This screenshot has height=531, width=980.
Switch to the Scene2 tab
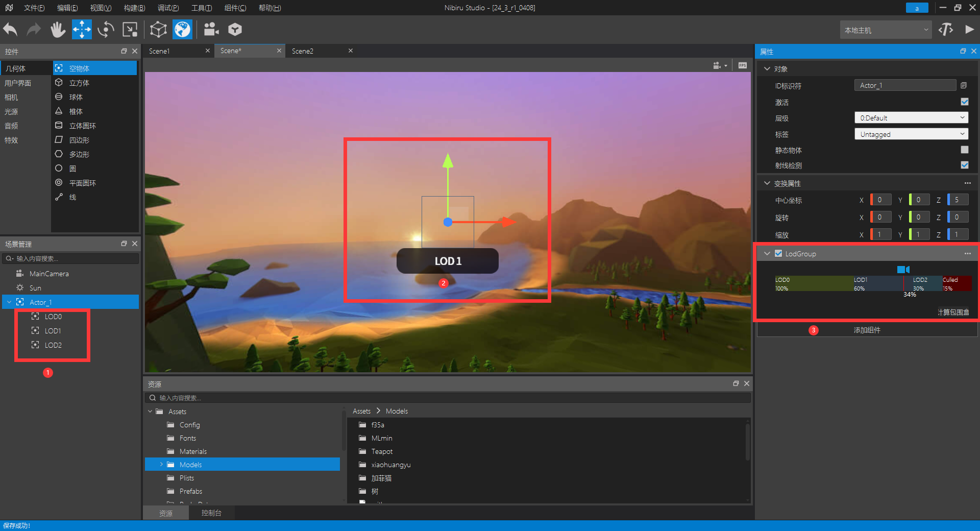click(x=303, y=51)
